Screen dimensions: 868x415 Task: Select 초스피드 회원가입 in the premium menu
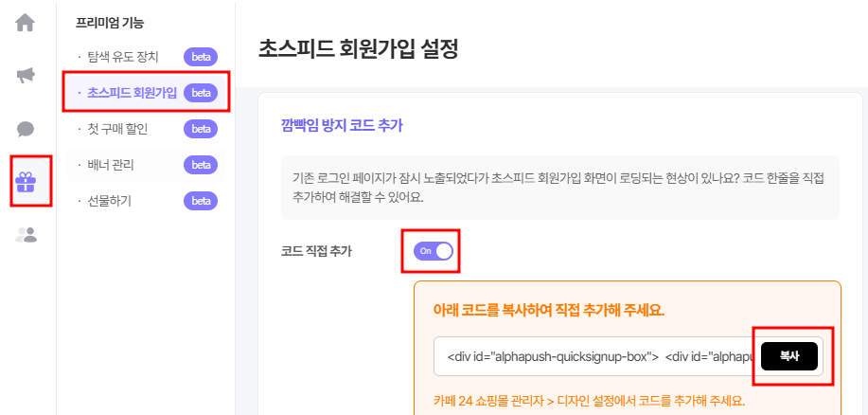pos(132,93)
